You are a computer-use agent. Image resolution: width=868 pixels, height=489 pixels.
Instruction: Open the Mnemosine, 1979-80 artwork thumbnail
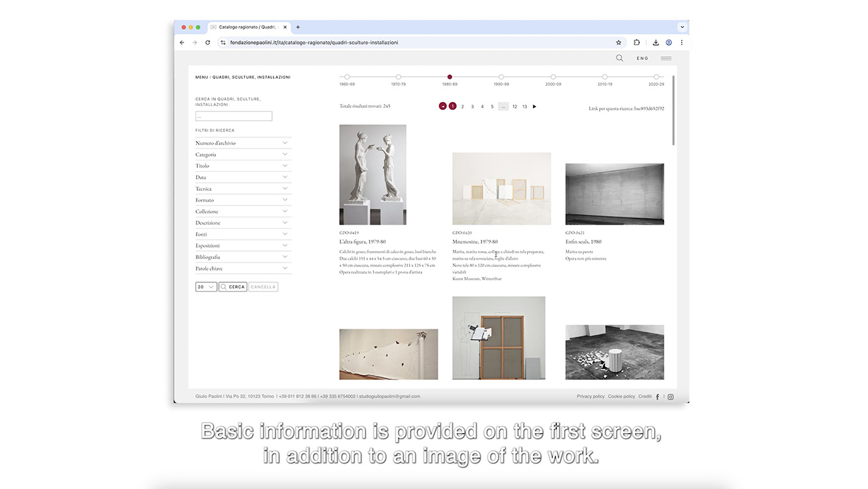[501, 188]
